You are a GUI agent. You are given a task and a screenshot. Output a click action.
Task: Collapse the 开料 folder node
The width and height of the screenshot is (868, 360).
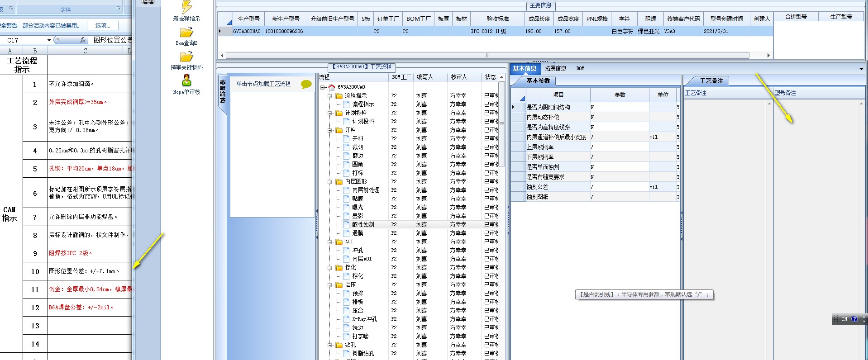[330, 130]
